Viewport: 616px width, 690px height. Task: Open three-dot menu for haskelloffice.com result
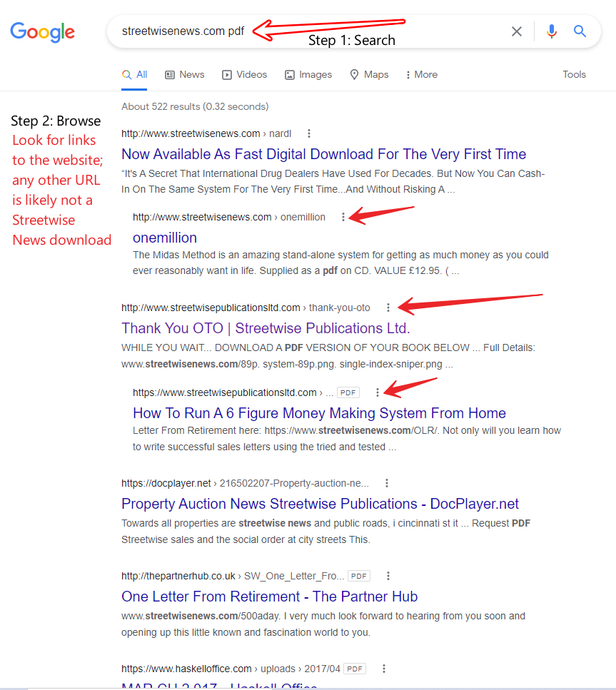point(383,669)
